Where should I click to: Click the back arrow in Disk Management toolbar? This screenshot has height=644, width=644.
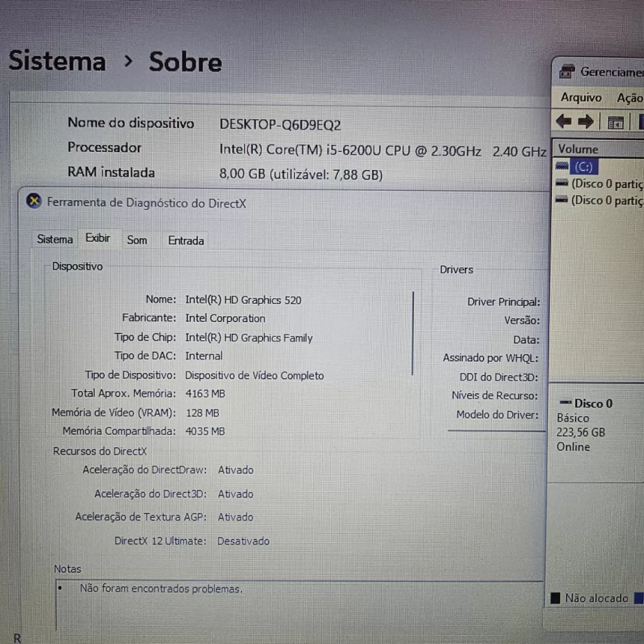click(563, 122)
